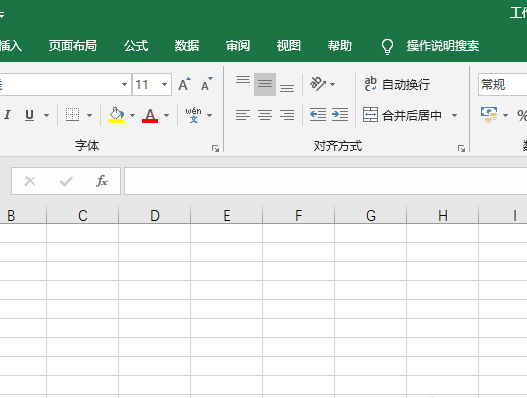Apply yellow fill color bucket
Screen dimensions: 527x398
click(116, 115)
